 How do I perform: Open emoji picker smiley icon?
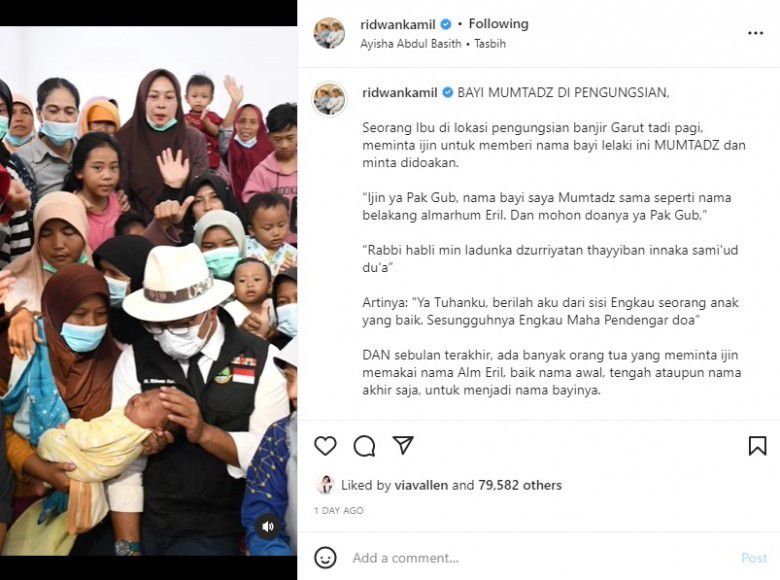[x=325, y=558]
